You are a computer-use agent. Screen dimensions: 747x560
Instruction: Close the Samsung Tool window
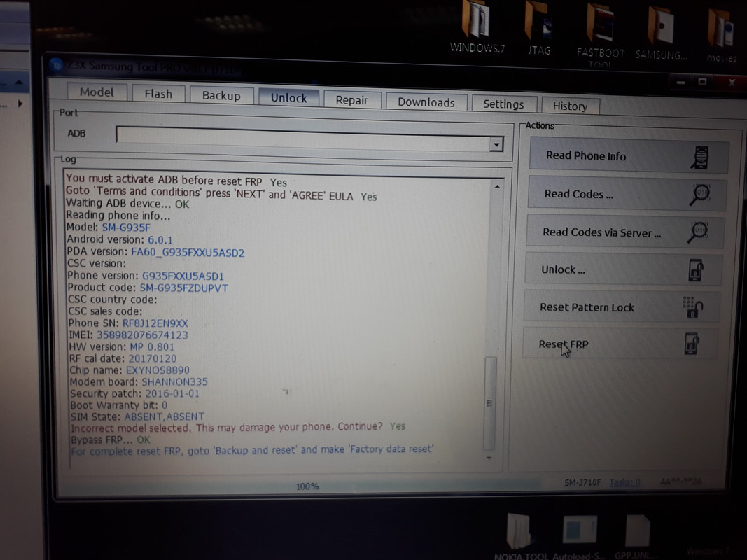(x=732, y=83)
